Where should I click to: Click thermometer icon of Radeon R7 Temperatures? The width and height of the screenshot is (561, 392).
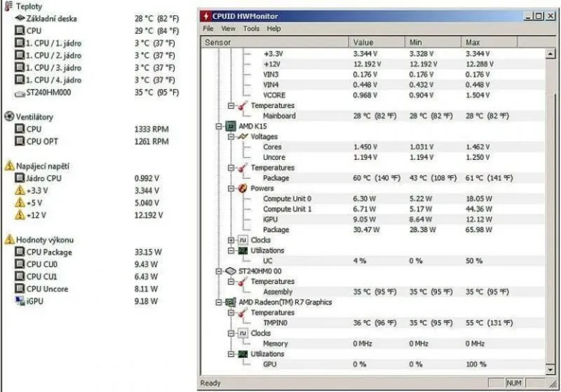243,313
